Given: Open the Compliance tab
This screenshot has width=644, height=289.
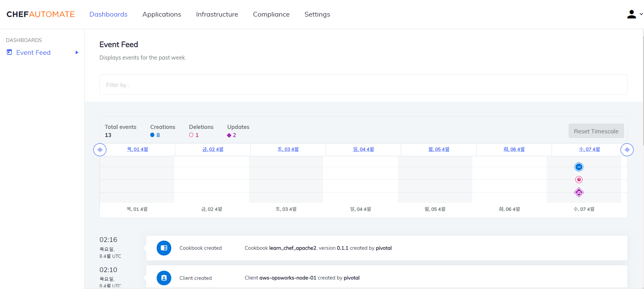Looking at the screenshot, I should (271, 14).
